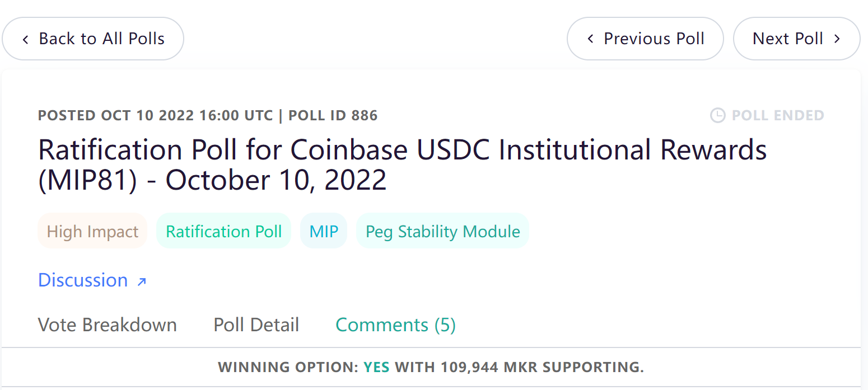Click the Poll ID 886 text
This screenshot has width=868, height=390.
tap(333, 116)
